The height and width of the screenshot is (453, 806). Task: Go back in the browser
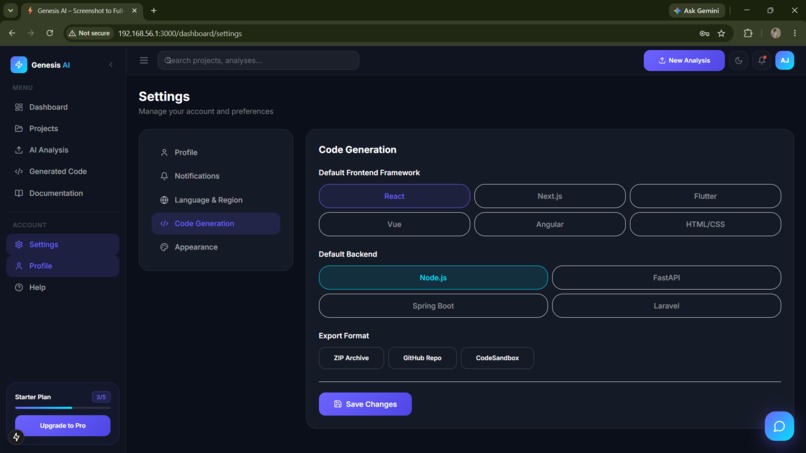(12, 33)
